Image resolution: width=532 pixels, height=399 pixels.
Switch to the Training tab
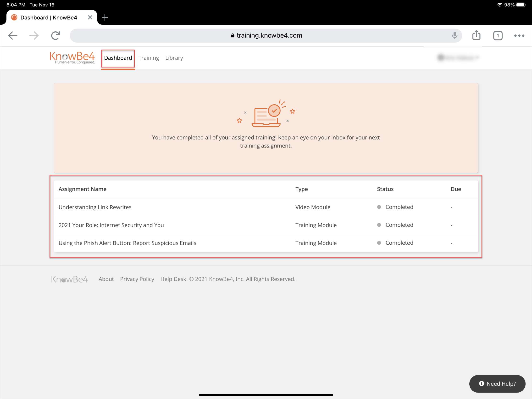coord(149,58)
